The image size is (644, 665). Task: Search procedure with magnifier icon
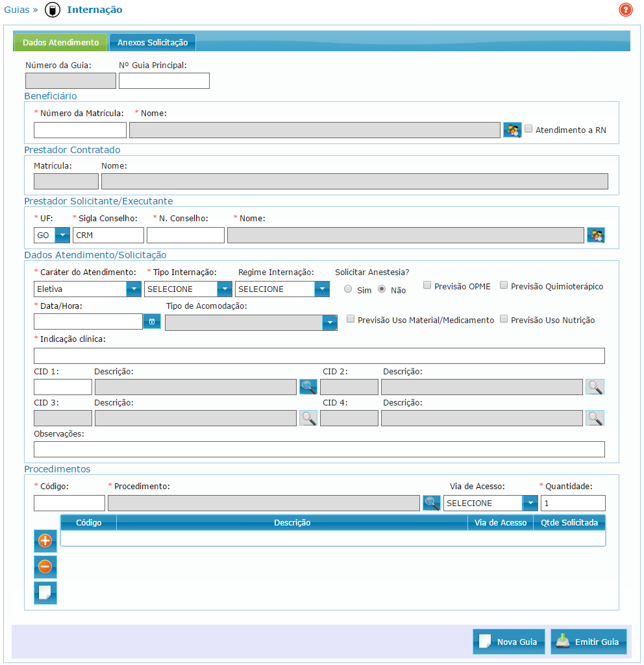[432, 503]
